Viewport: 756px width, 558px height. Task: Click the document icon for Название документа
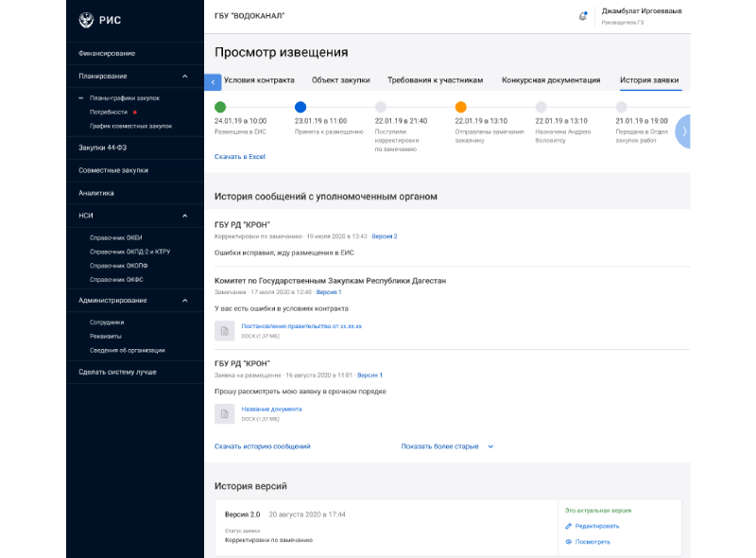click(x=224, y=413)
